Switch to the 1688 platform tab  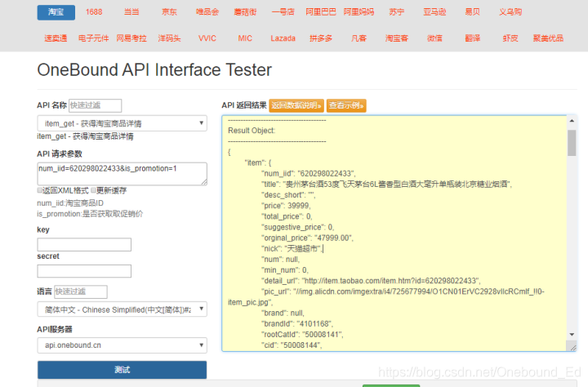point(94,12)
